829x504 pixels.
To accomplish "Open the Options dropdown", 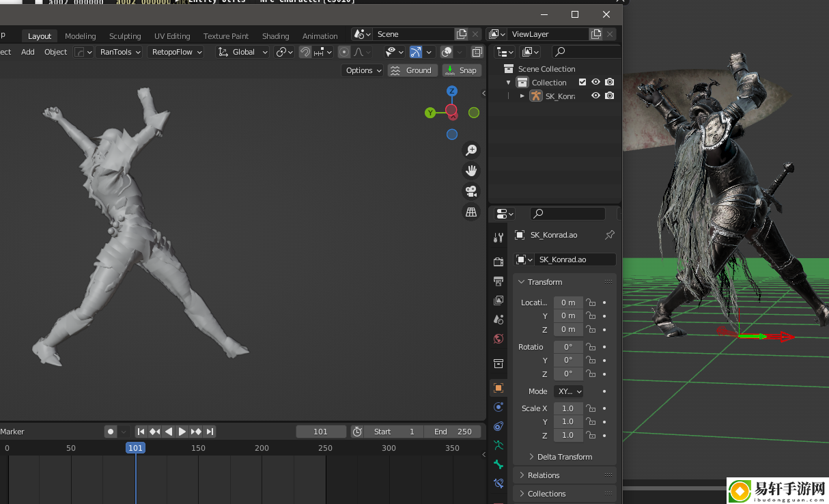I will [363, 70].
